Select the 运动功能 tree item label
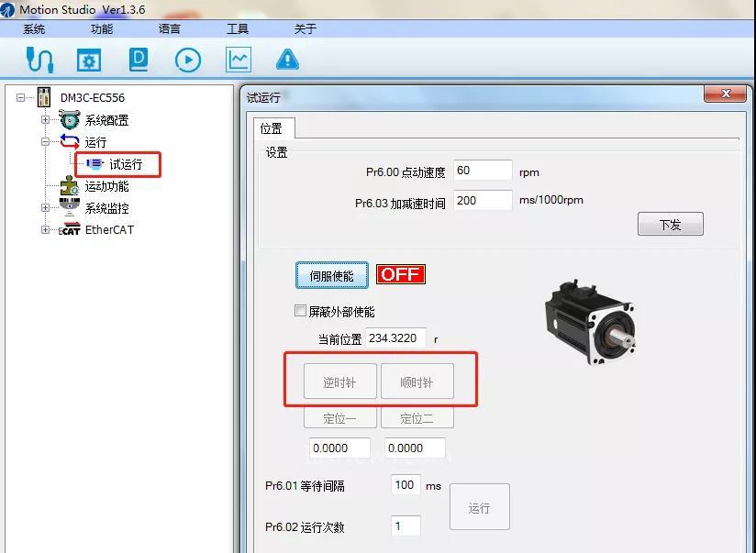756x553 pixels. 107,186
